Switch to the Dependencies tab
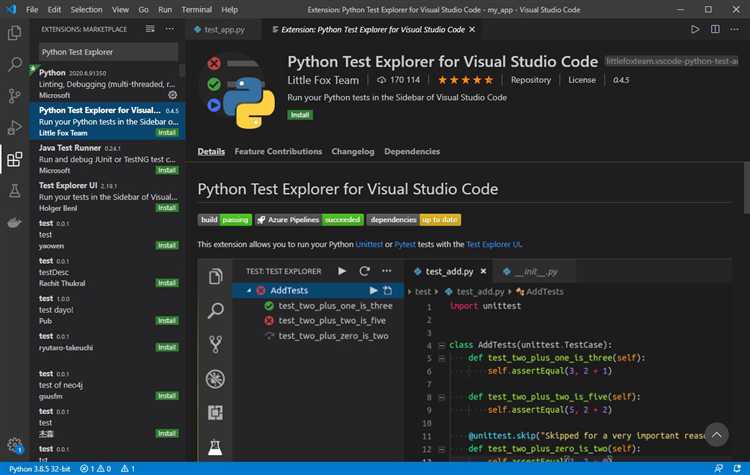The image size is (750, 475). (x=412, y=151)
